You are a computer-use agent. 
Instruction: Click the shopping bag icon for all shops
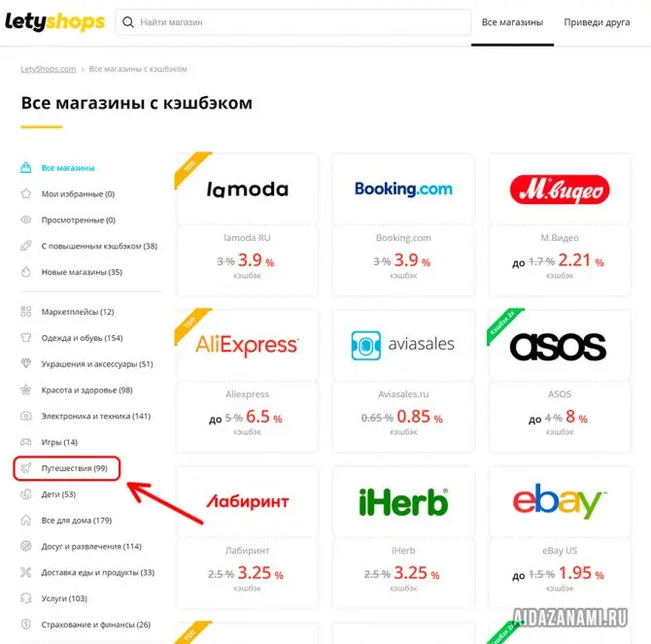[25, 168]
